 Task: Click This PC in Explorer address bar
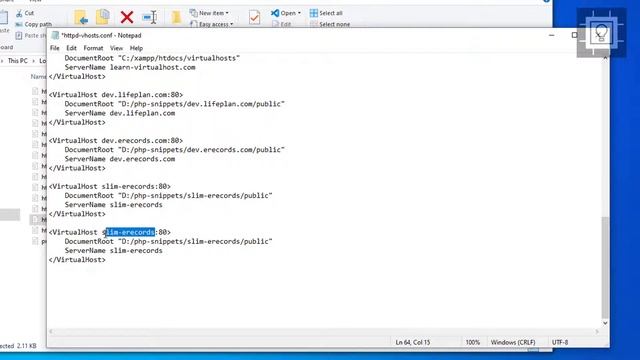coord(18,61)
